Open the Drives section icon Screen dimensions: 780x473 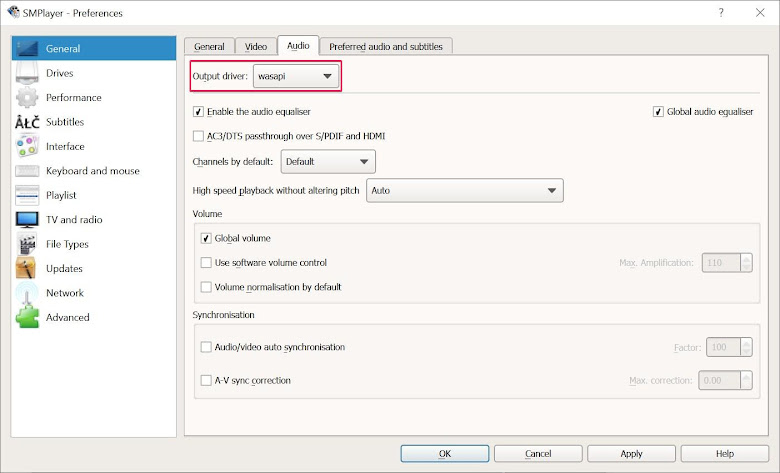coord(27,73)
